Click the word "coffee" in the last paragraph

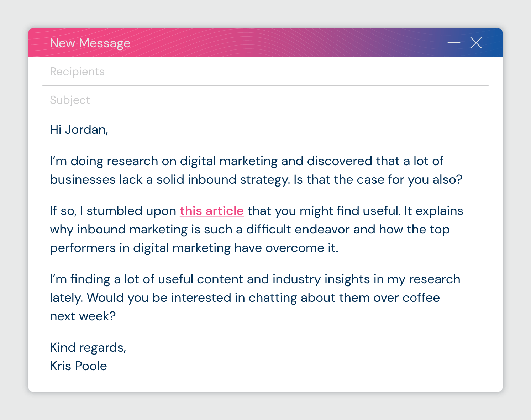pyautogui.click(x=421, y=298)
